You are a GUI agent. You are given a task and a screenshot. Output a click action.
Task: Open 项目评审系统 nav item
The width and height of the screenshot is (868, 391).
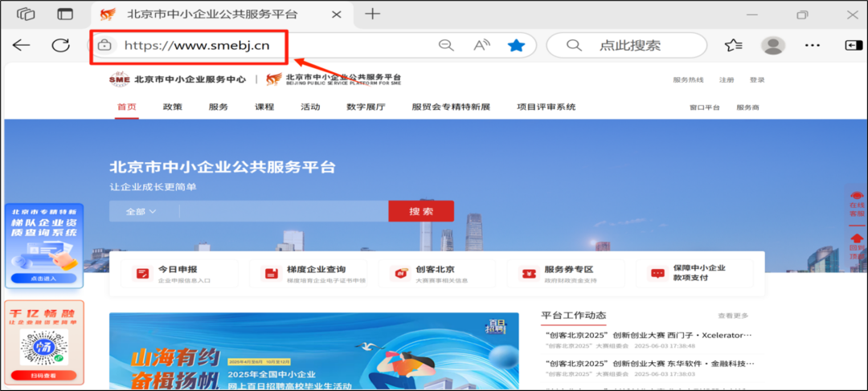click(x=547, y=107)
